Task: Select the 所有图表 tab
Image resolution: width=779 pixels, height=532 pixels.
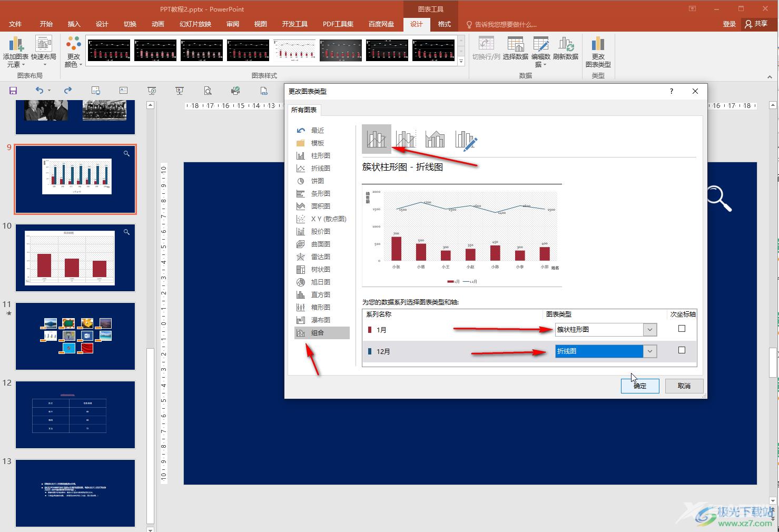Action: pyautogui.click(x=304, y=110)
